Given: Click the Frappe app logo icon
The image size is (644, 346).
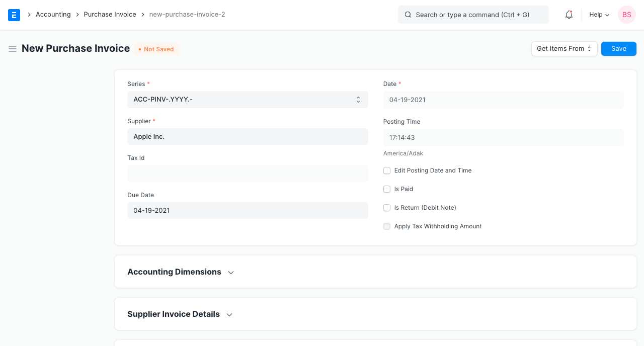Looking at the screenshot, I should coord(14,15).
